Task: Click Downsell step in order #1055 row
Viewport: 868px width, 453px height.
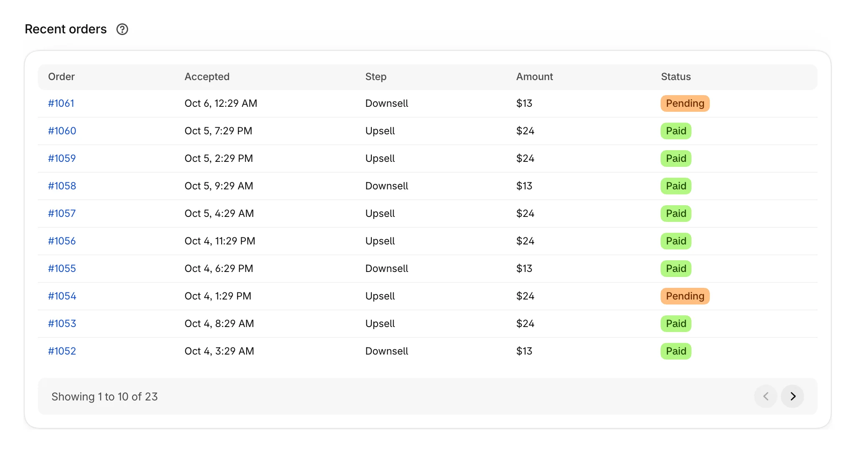Action: 387,269
